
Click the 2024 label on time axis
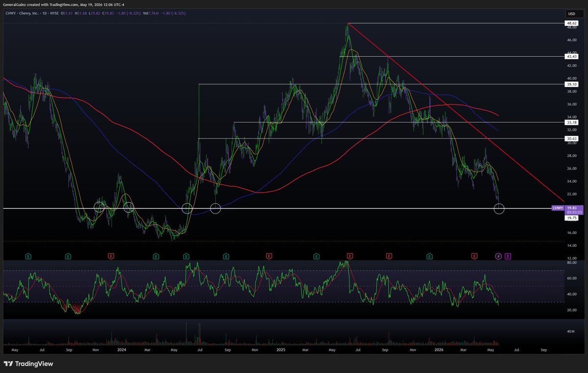tap(122, 350)
